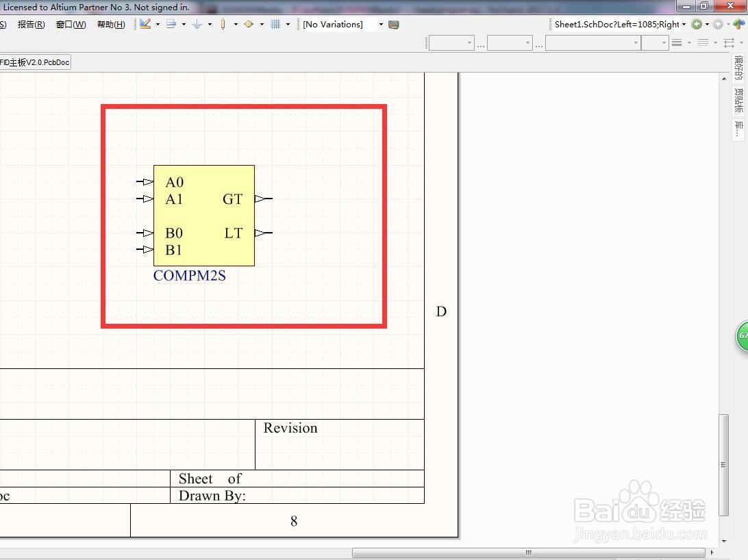Click the LT output pin label
Screen dimensions: 748x560
234,233
